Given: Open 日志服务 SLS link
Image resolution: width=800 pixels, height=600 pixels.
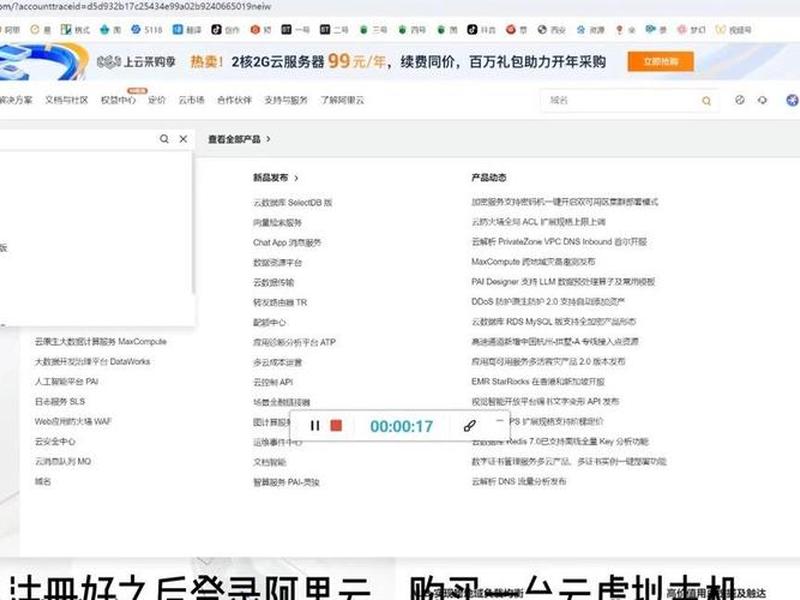Looking at the screenshot, I should 60,402.
